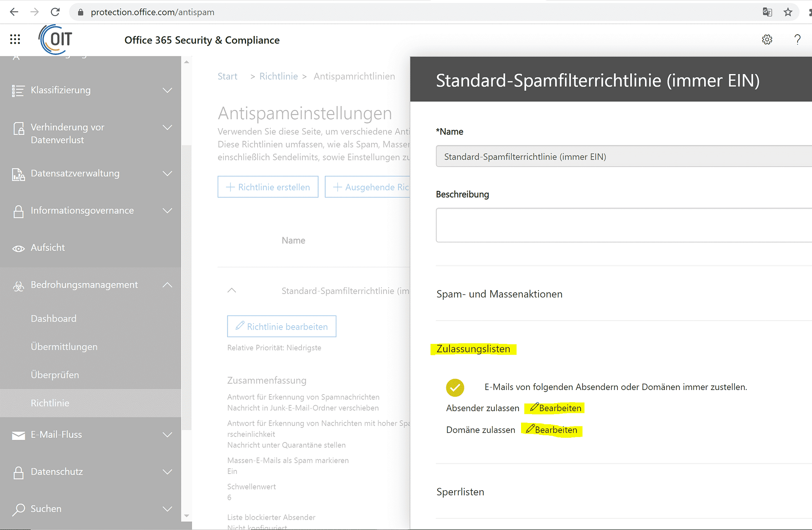This screenshot has width=812, height=530.
Task: Click the translate page icon
Action: point(767,12)
